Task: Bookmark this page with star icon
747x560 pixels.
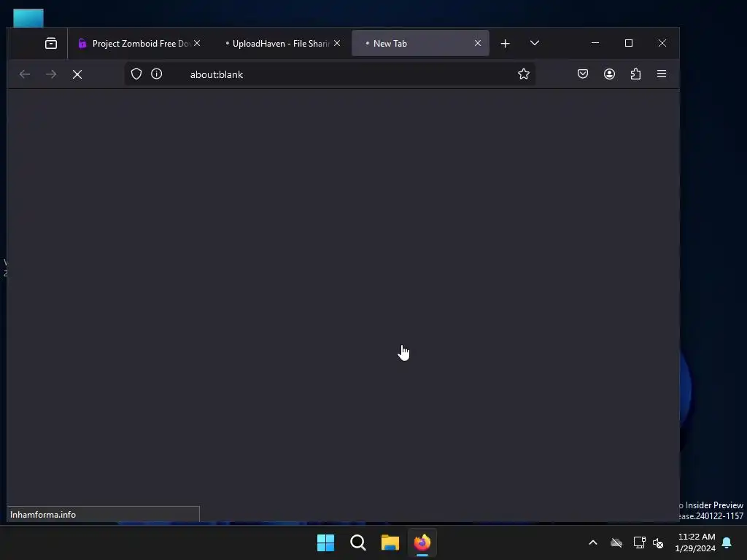Action: (x=524, y=74)
